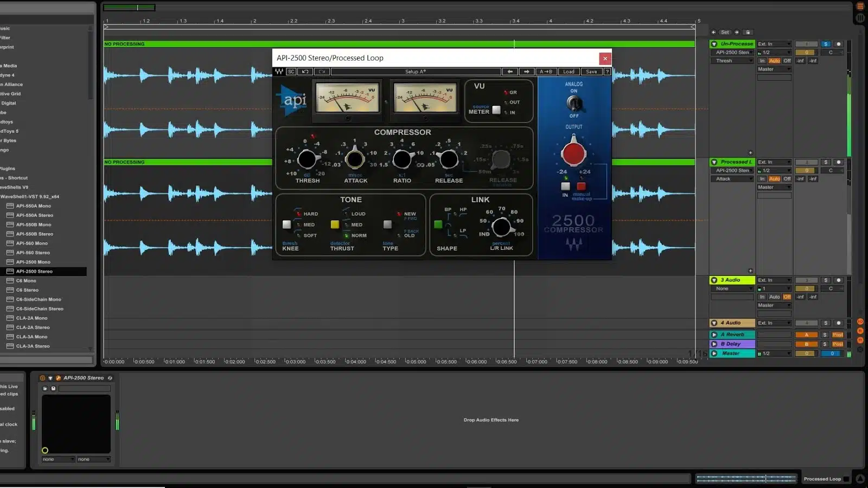Toggle the lock envelopes icon
This screenshot has width=868, height=488.
[x=748, y=32]
